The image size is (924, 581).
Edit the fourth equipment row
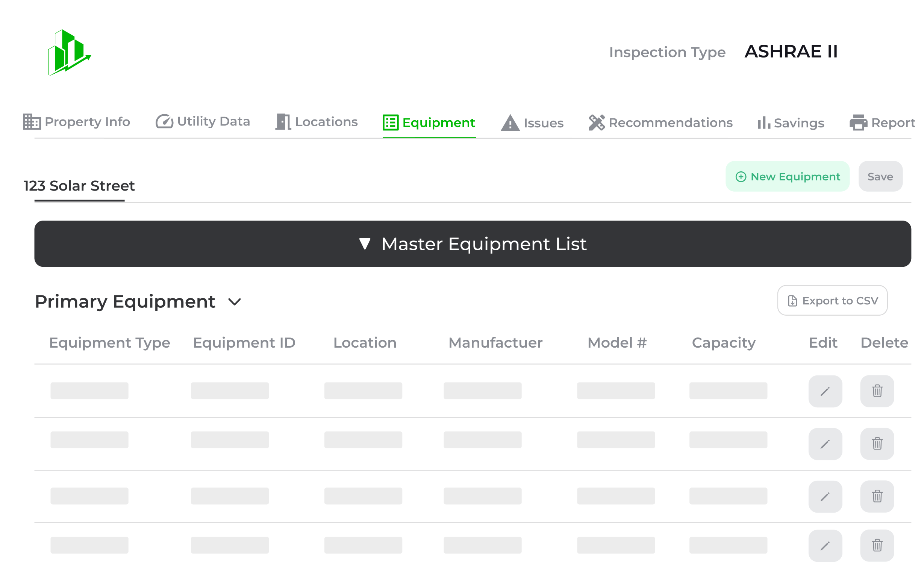click(825, 545)
